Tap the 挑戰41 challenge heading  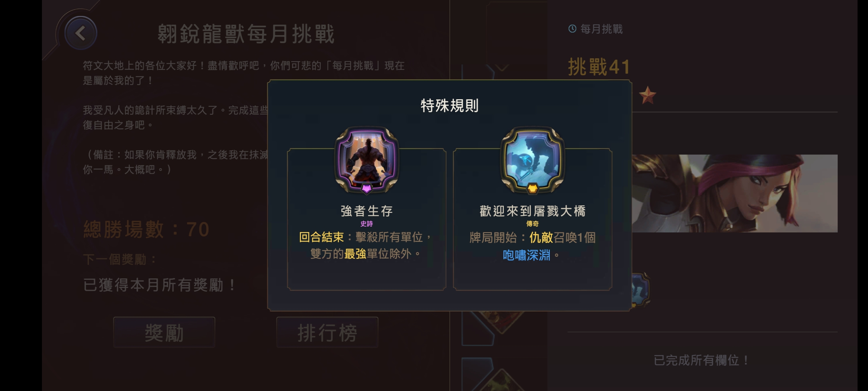(x=599, y=67)
